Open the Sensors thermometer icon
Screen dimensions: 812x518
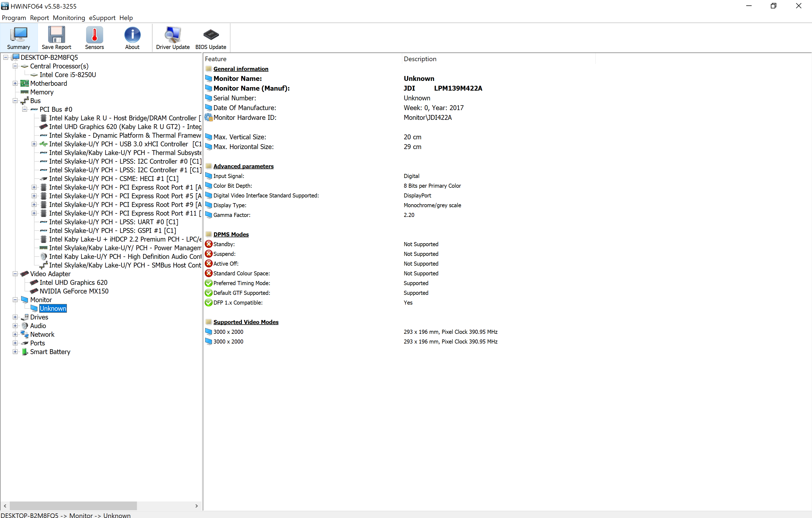click(x=94, y=34)
